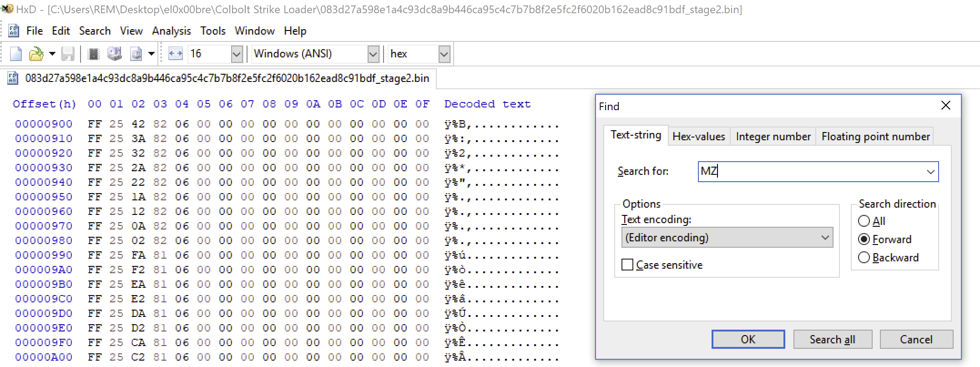Open the View menu

point(131,31)
